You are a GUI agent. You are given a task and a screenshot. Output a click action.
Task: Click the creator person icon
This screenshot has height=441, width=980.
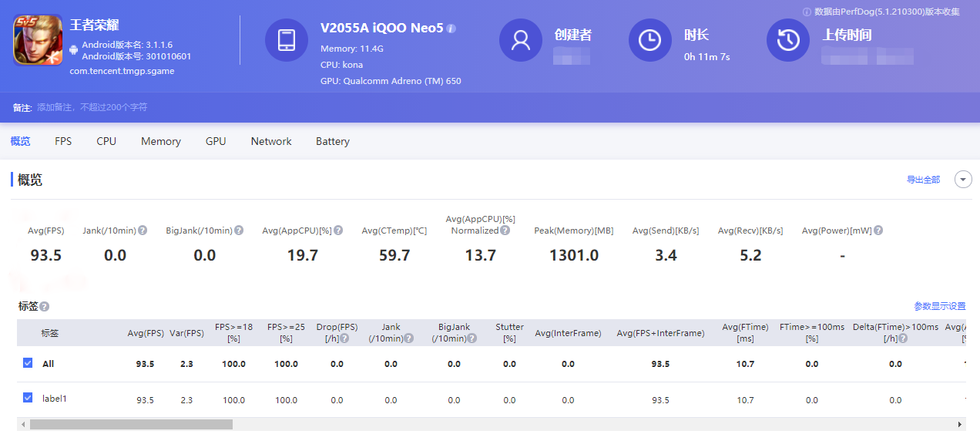521,40
